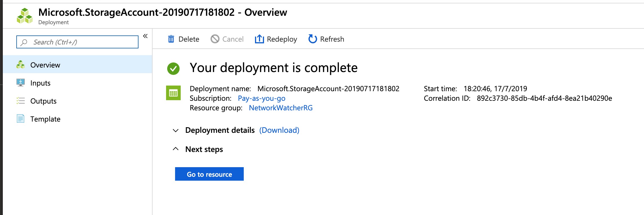Screen dimensions: 644x215
Task: Click the Redeploy upload arrow icon
Action: pyautogui.click(x=259, y=39)
